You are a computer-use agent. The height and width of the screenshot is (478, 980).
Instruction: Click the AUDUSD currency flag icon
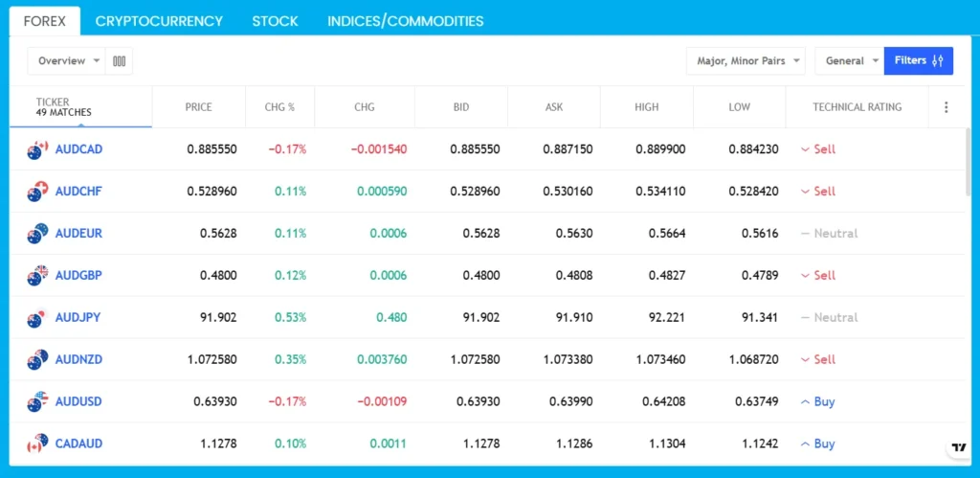(x=37, y=402)
